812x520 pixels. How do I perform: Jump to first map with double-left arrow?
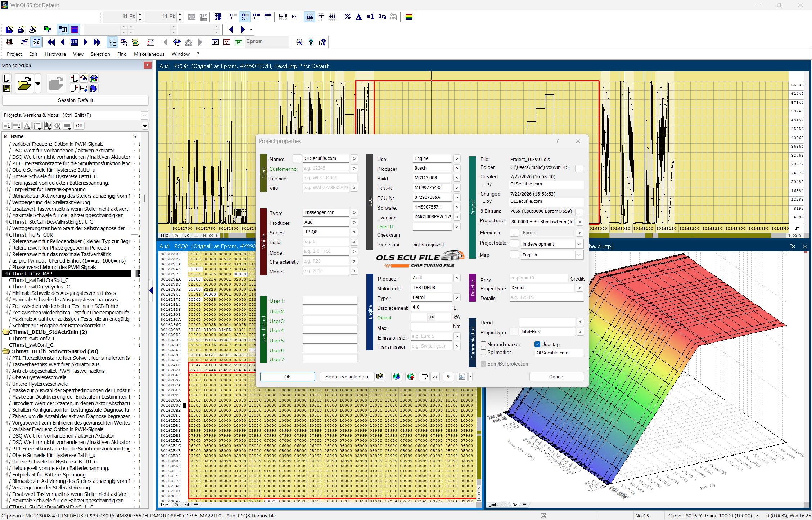tap(51, 42)
